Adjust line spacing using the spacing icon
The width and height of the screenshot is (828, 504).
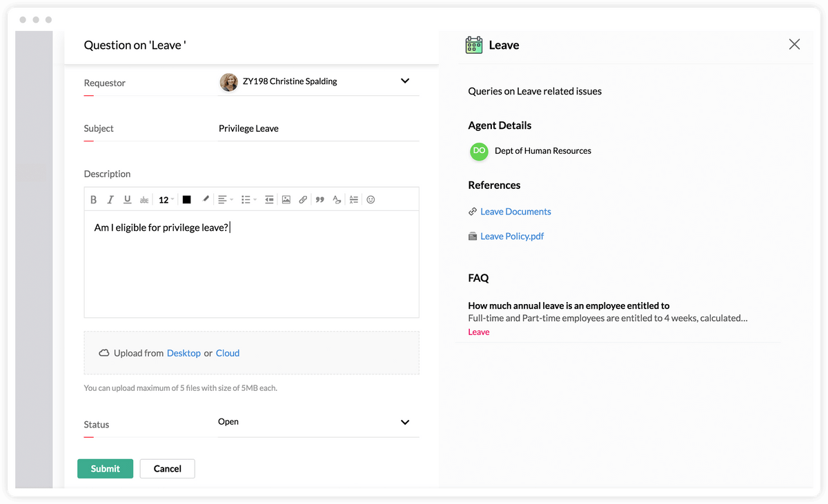[x=353, y=199]
